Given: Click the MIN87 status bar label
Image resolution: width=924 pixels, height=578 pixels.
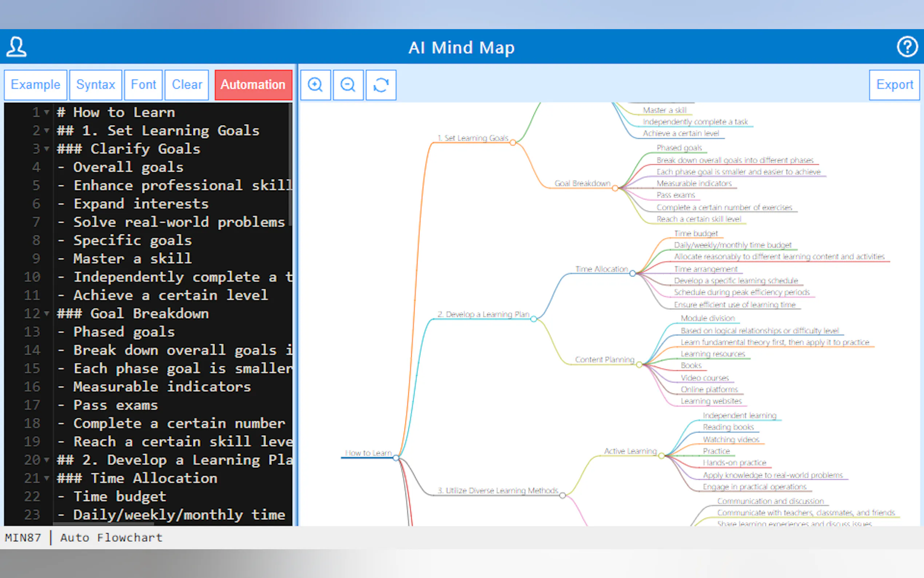Looking at the screenshot, I should [x=23, y=538].
